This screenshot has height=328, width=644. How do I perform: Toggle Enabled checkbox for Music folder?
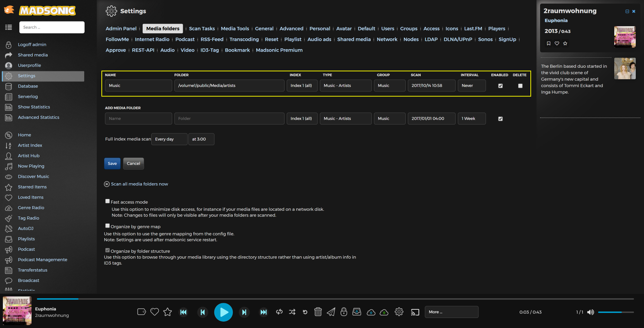(500, 86)
